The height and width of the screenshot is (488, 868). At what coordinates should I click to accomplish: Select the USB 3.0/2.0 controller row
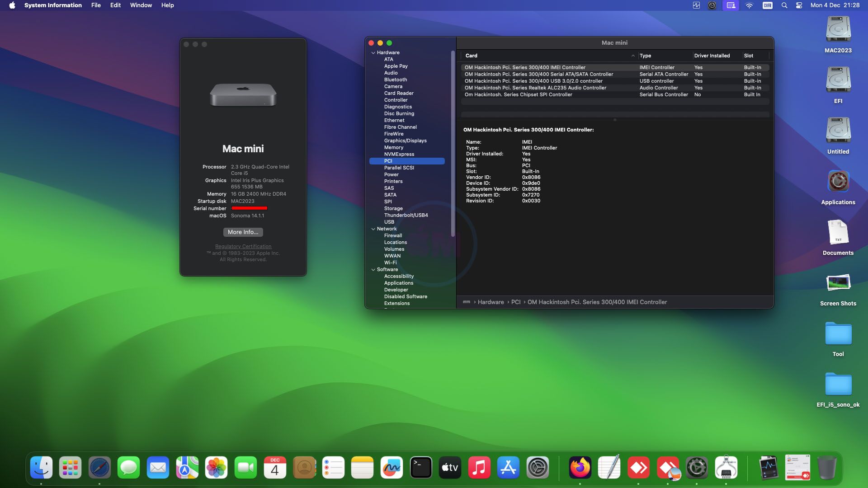pyautogui.click(x=615, y=81)
